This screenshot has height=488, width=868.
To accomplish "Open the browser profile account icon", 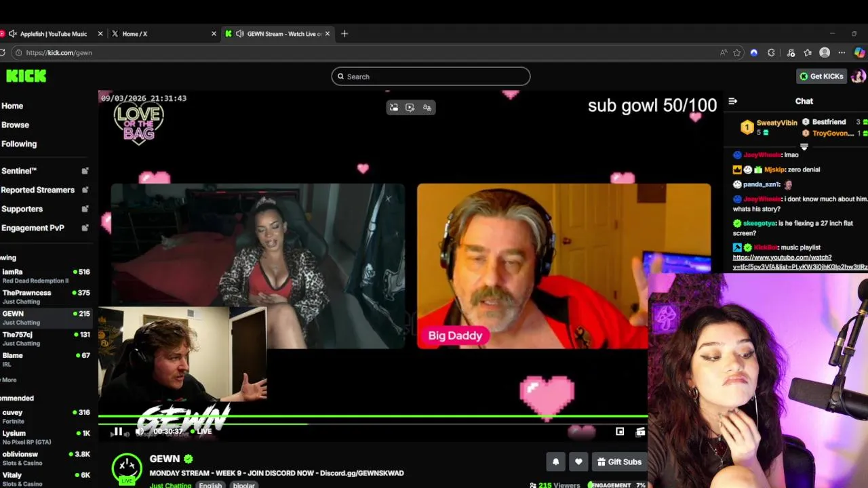I will pos(825,52).
